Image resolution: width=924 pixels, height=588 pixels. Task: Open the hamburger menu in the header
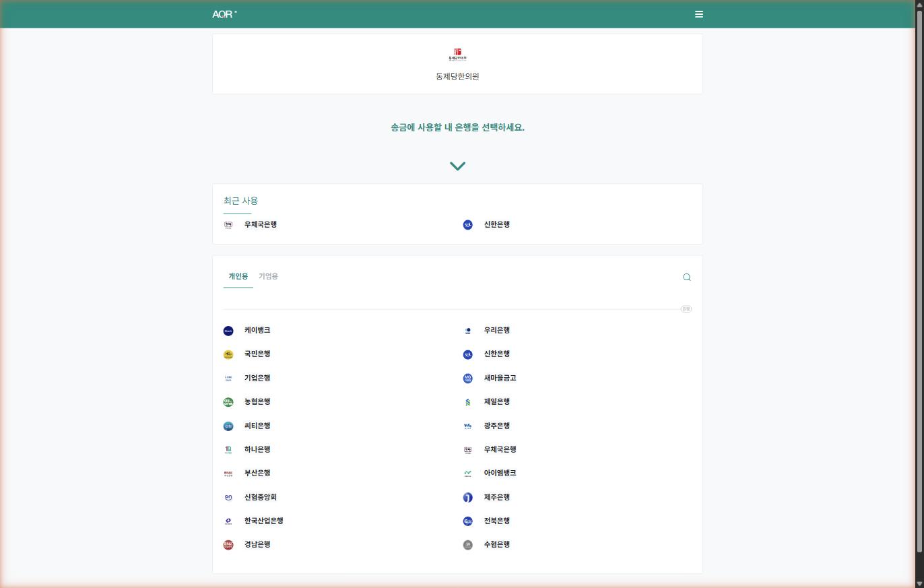pos(699,14)
